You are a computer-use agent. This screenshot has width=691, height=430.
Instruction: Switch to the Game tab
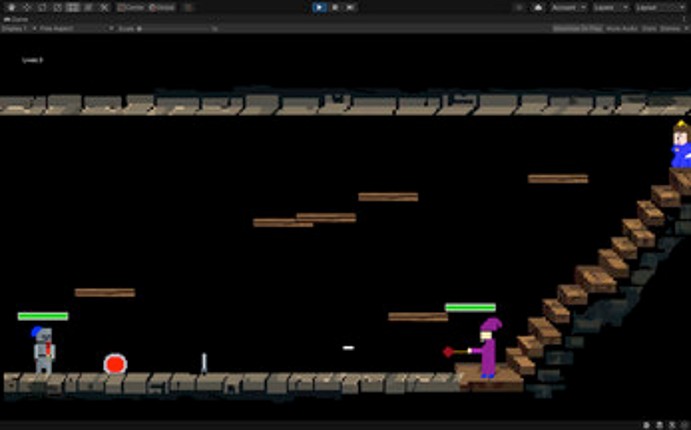coord(16,19)
